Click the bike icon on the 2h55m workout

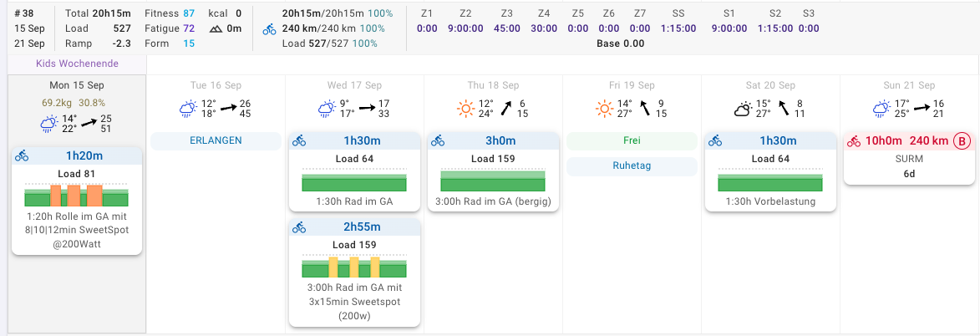tap(299, 227)
